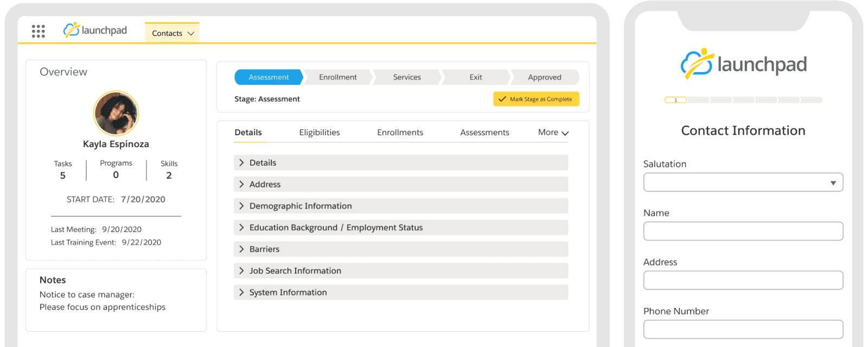Select the Exit stage
Image resolution: width=868 pixels, height=347 pixels.
[476, 77]
